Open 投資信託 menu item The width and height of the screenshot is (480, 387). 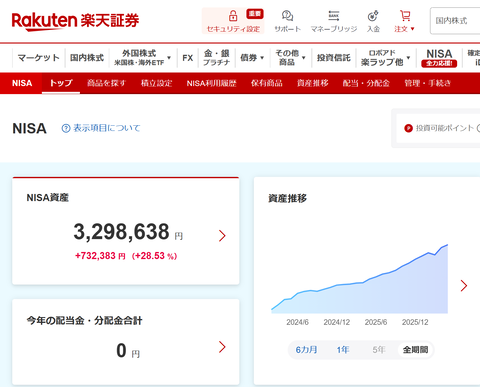click(x=334, y=58)
